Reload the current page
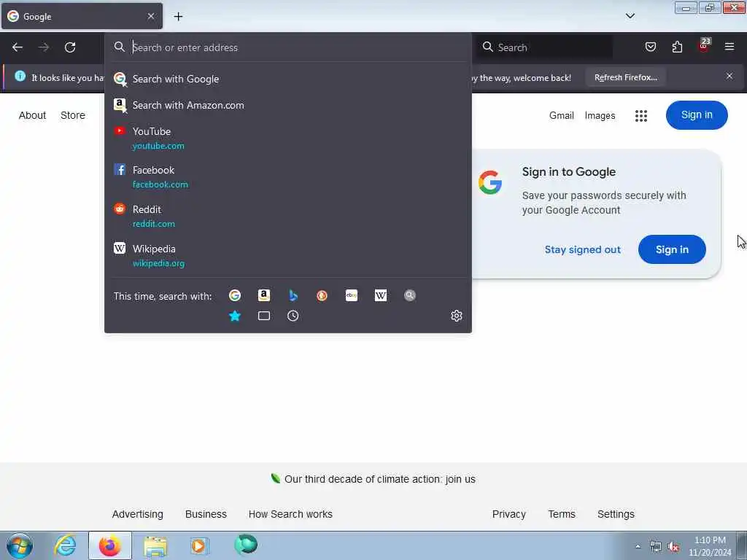 (x=70, y=47)
